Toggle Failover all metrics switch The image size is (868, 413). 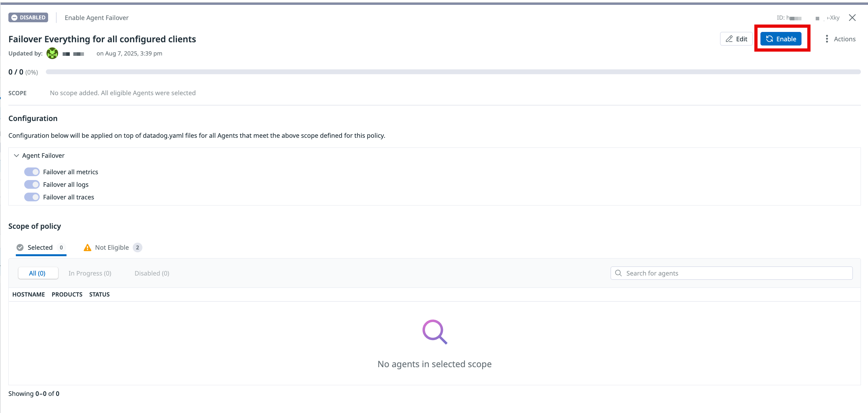(32, 172)
